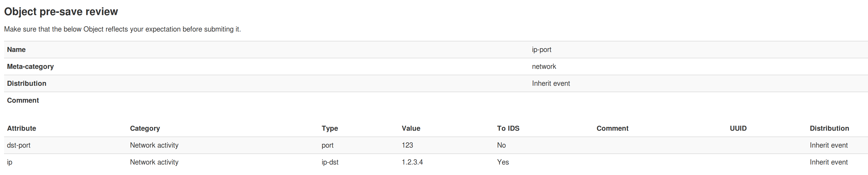The height and width of the screenshot is (175, 868).
Task: Select the network meta-category value
Action: click(x=544, y=66)
